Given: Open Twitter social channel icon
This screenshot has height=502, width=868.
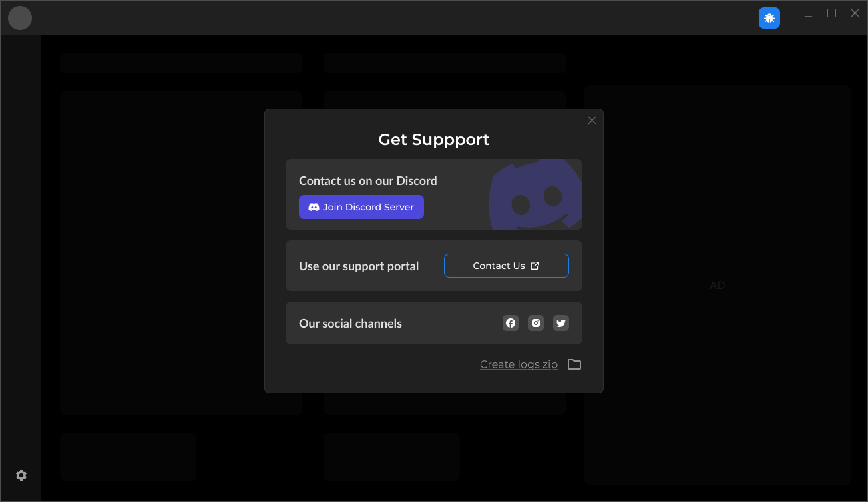Looking at the screenshot, I should tap(561, 323).
